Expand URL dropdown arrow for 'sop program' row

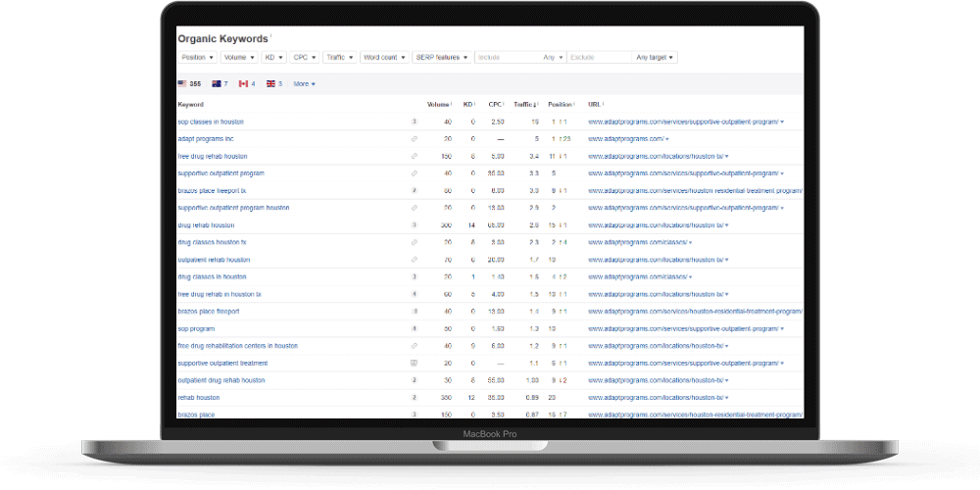pos(782,328)
